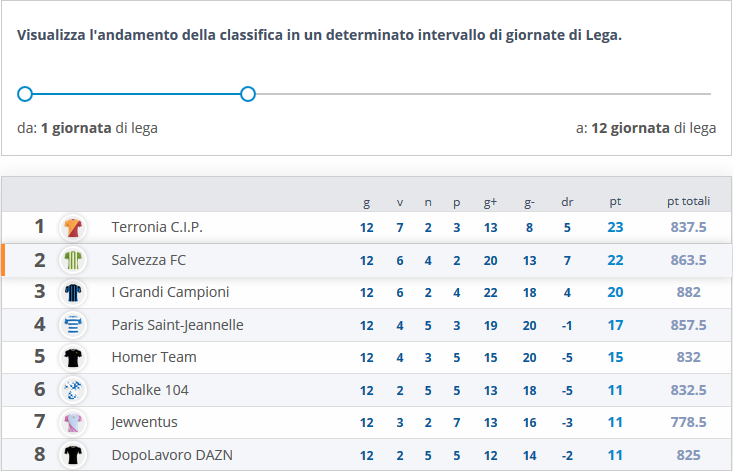
Task: Click the dr column header
Action: click(x=567, y=202)
